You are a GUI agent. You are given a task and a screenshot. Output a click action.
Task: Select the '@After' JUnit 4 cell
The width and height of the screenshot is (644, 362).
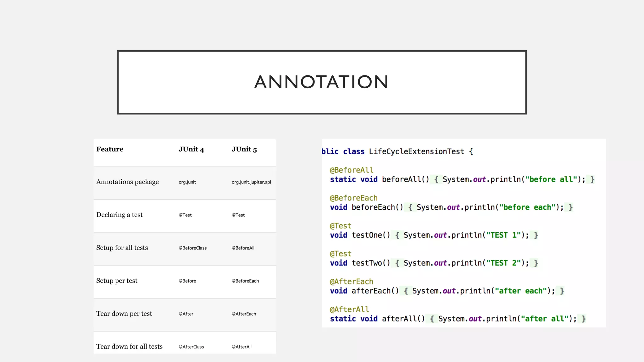186,314
